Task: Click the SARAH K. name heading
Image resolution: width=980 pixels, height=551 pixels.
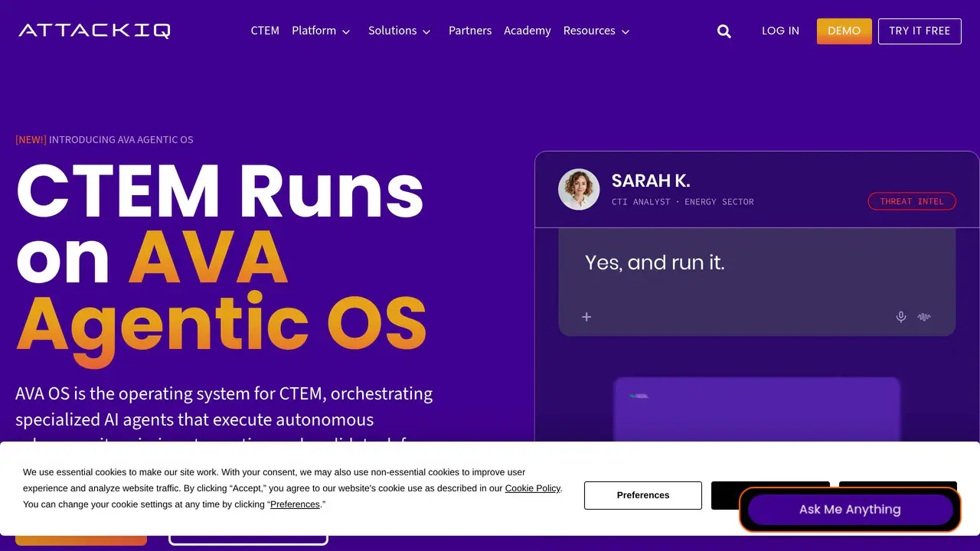Action: click(651, 181)
